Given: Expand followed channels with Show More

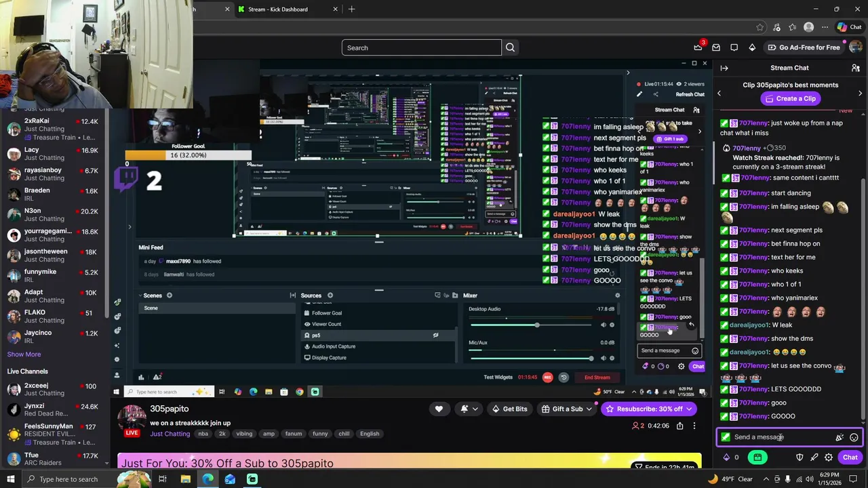Looking at the screenshot, I should point(24,354).
